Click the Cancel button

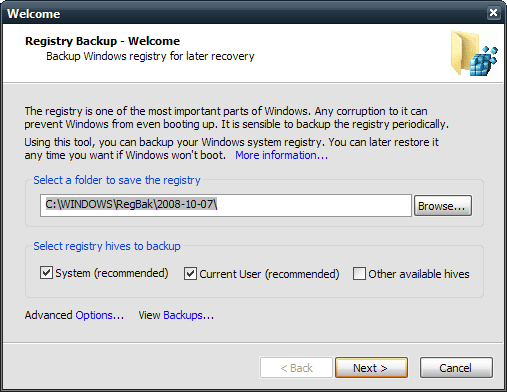pyautogui.click(x=456, y=368)
